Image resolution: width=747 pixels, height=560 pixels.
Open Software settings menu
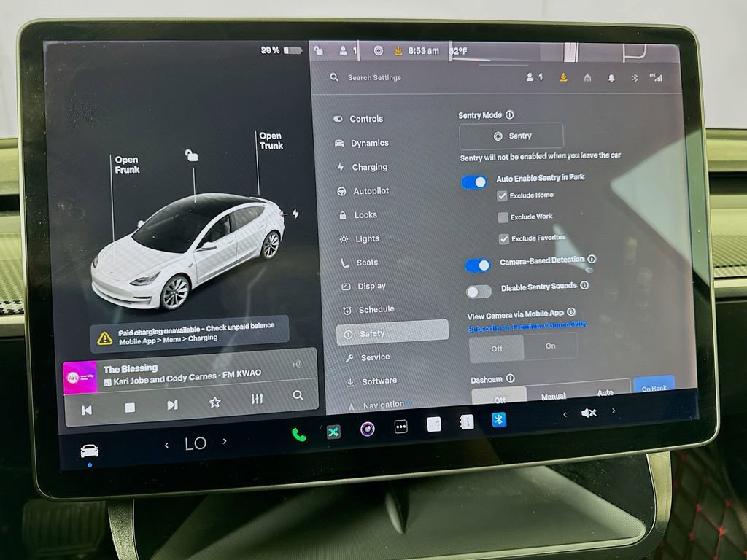[x=371, y=381]
